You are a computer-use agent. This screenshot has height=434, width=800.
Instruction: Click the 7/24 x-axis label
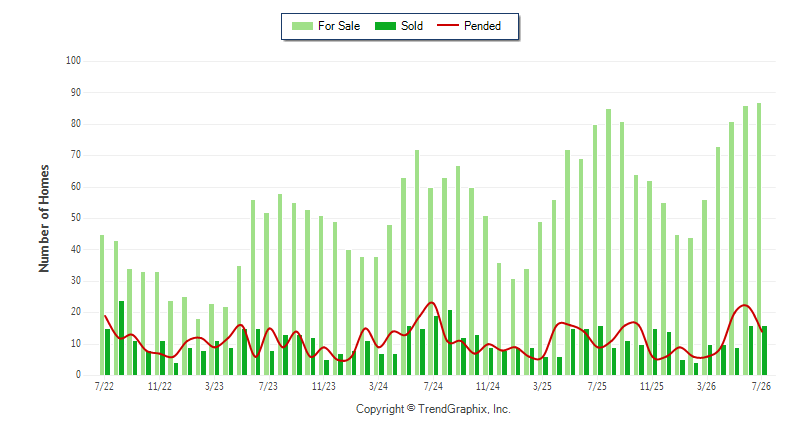tap(433, 386)
